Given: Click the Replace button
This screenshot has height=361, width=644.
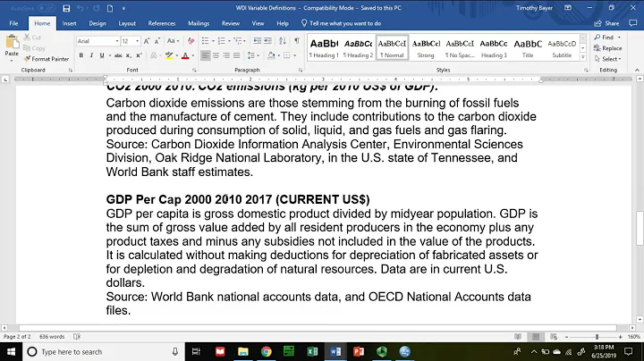Looking at the screenshot, I should 608,48.
